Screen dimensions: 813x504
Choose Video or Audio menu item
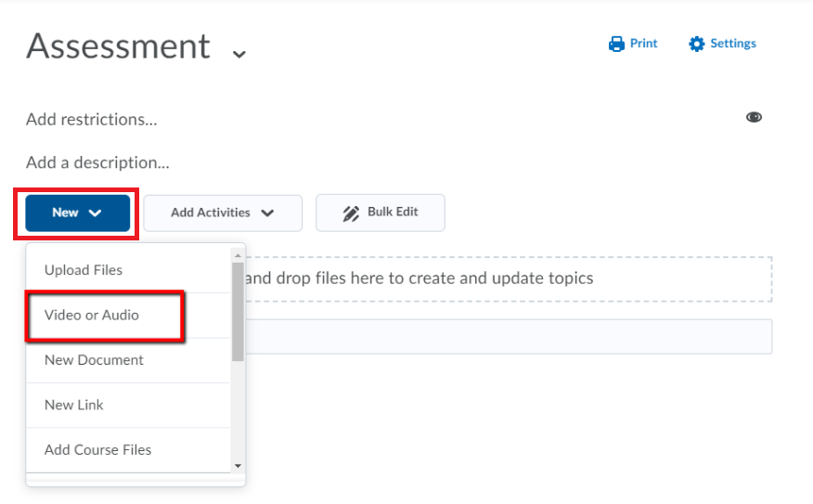128,316
